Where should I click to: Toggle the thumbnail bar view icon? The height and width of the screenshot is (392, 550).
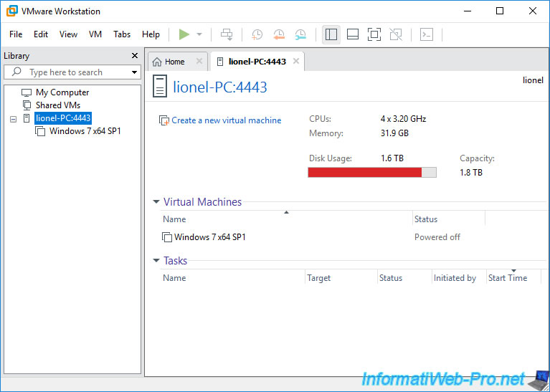(x=353, y=34)
